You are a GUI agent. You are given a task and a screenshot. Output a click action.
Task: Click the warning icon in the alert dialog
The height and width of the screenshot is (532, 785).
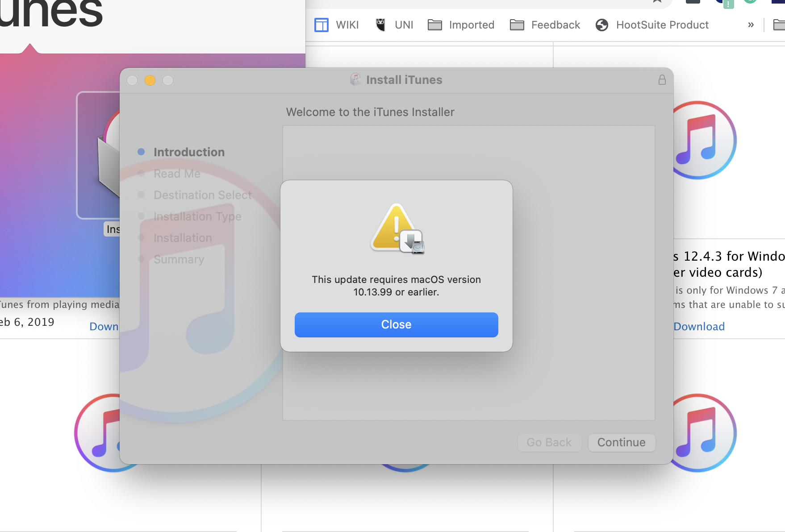pos(397,229)
